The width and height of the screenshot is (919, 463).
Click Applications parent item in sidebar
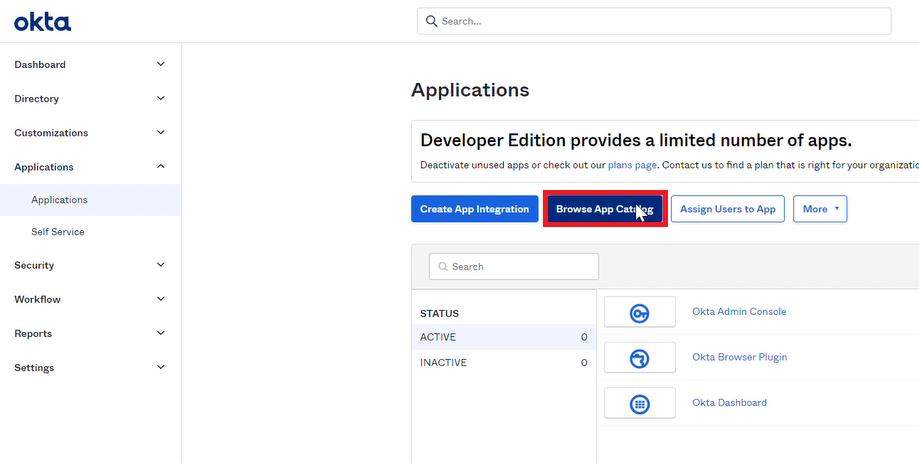click(x=90, y=166)
